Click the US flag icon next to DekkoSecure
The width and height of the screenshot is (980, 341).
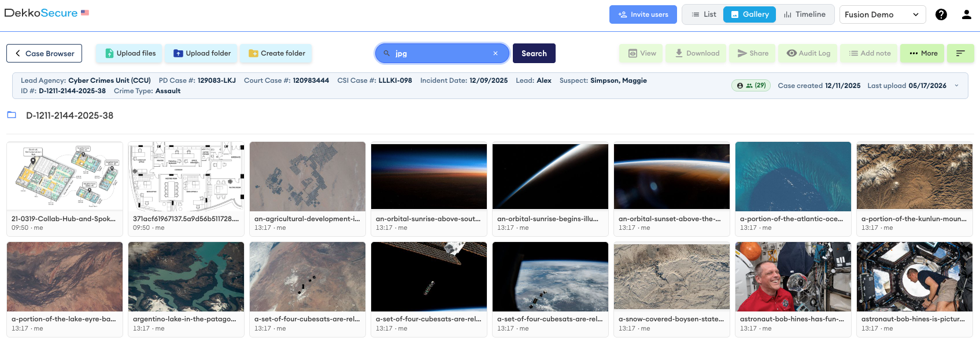85,13
